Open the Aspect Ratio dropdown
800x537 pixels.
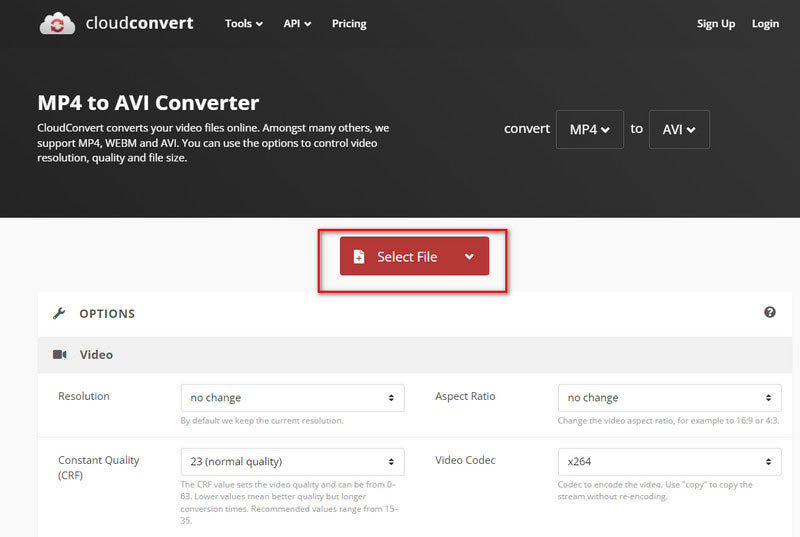click(x=669, y=398)
